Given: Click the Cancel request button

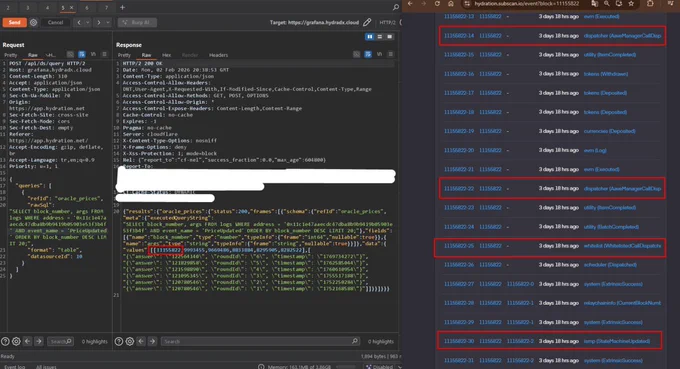Looking at the screenshot, I should (56, 23).
